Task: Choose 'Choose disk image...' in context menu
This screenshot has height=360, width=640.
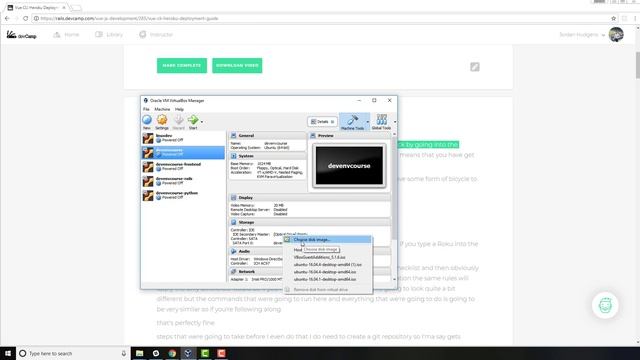Action: point(328,240)
